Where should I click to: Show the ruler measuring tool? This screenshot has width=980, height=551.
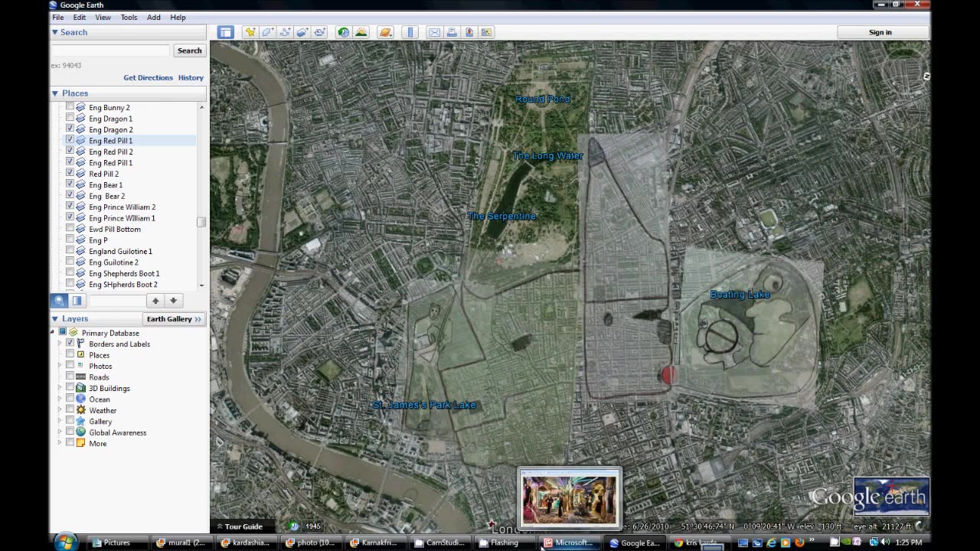click(x=410, y=32)
